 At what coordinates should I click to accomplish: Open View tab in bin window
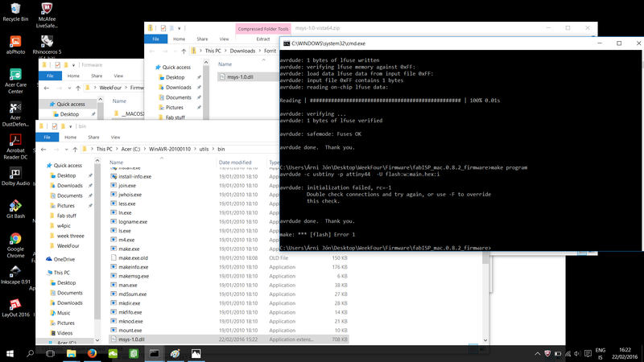115,137
